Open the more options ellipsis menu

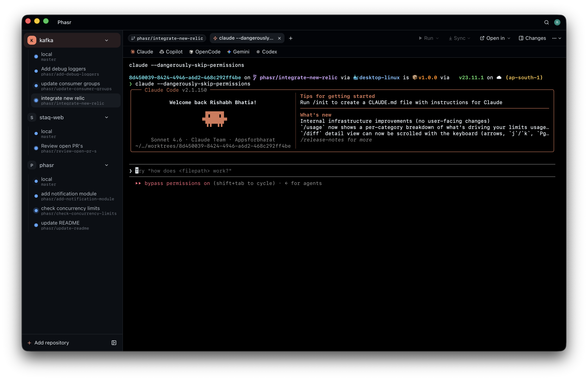(x=557, y=38)
